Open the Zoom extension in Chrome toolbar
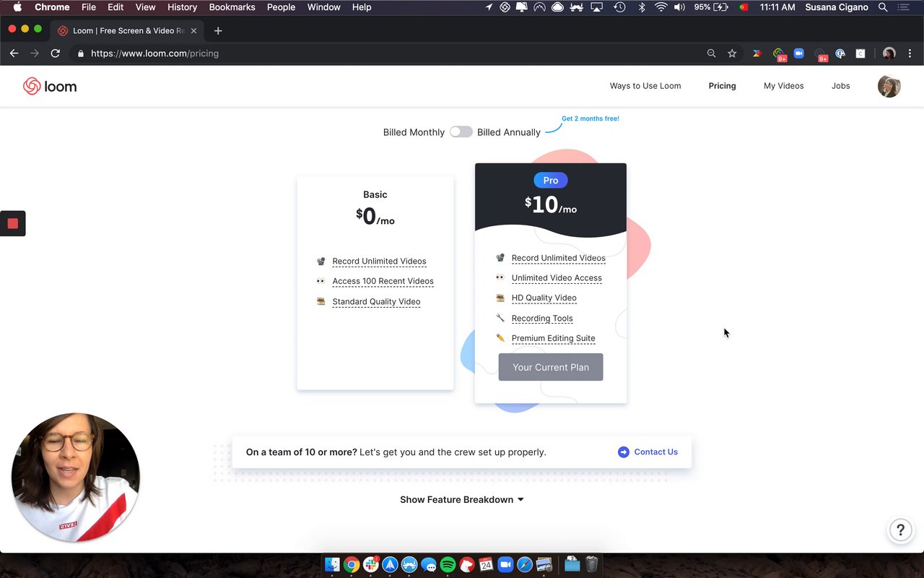Image resolution: width=924 pixels, height=578 pixels. [x=798, y=53]
